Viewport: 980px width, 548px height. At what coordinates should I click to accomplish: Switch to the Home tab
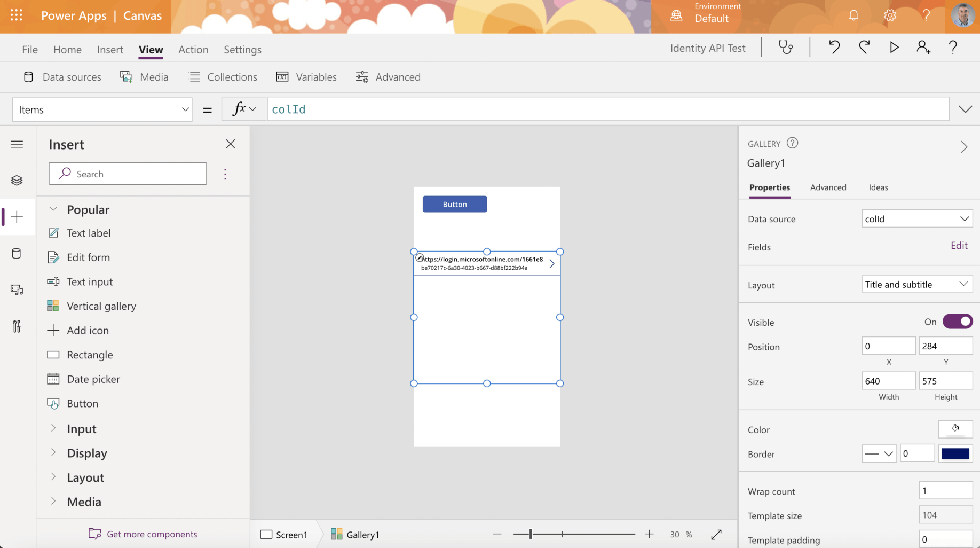[x=67, y=49]
